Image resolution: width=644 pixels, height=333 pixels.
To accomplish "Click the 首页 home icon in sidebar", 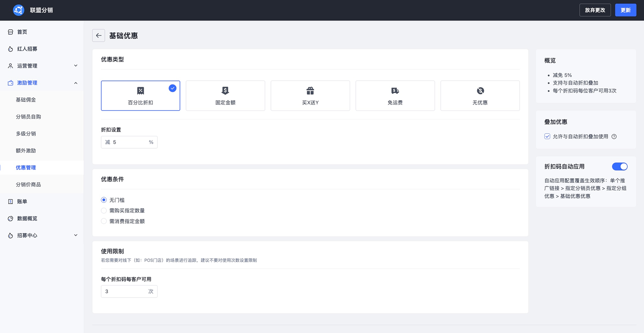I will point(11,32).
